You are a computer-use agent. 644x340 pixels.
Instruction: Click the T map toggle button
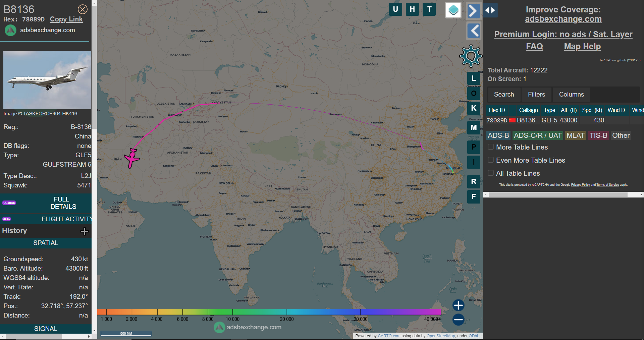[x=429, y=9]
